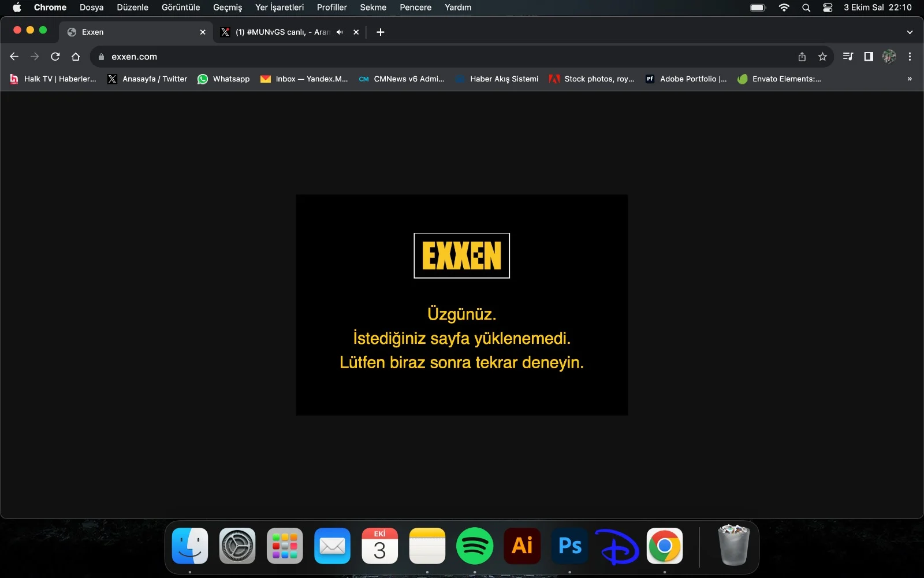Open the Chrome profile avatar
Viewport: 924px width, 578px height.
pyautogui.click(x=889, y=57)
